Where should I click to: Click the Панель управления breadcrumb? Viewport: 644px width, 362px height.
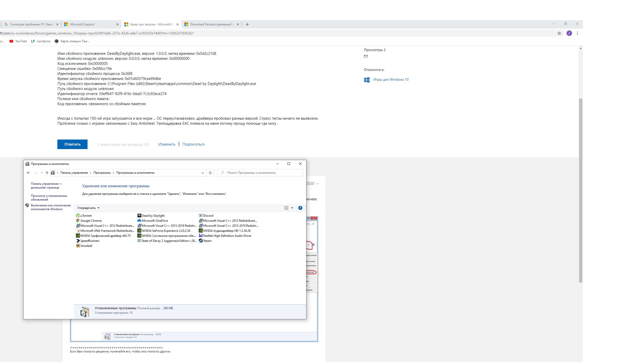[74, 173]
